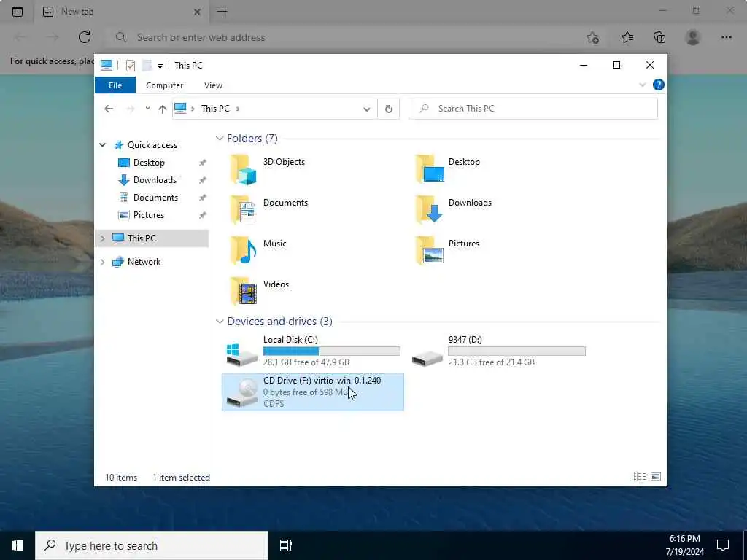Select Network in navigation pane
747x560 pixels.
pos(144,262)
